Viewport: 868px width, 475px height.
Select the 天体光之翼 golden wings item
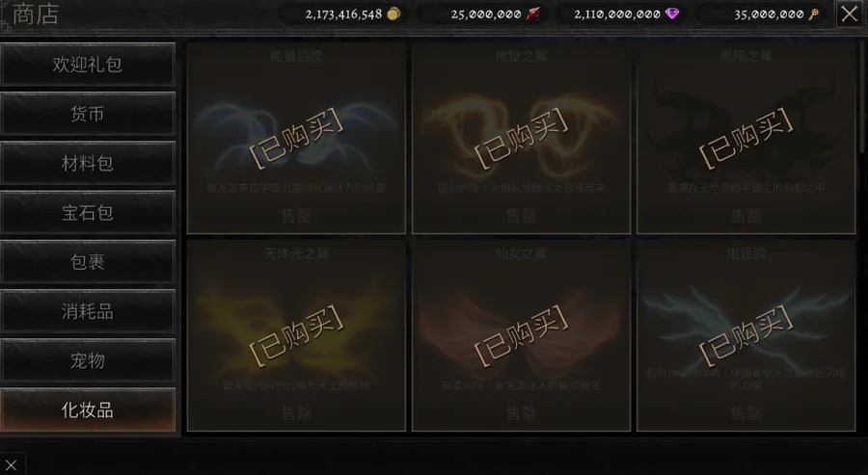296,335
